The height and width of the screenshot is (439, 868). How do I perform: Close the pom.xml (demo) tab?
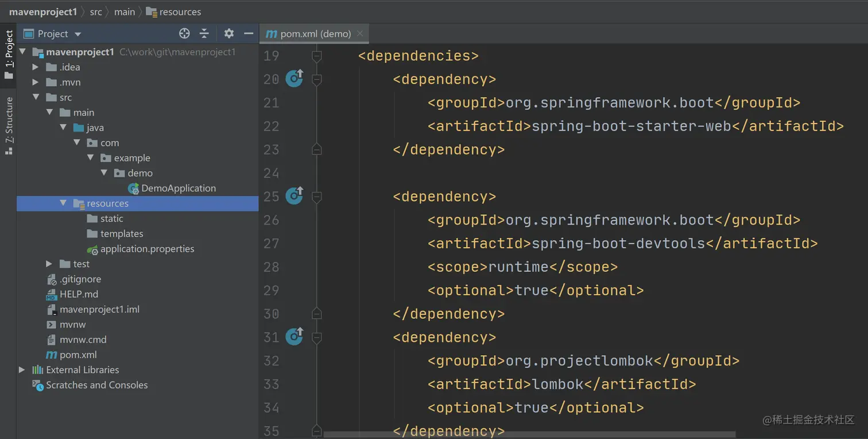click(360, 33)
